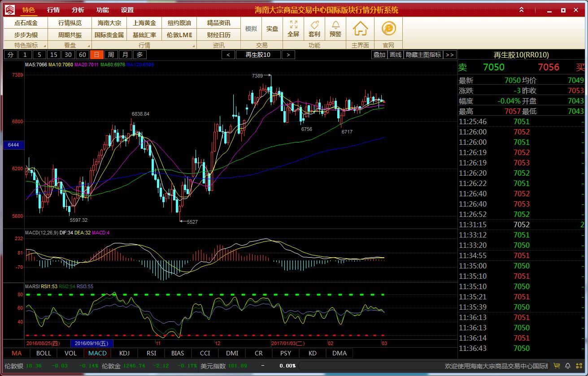Expand more chart options with >> button
Viewport: 588px width, 376px height.
click(449, 55)
